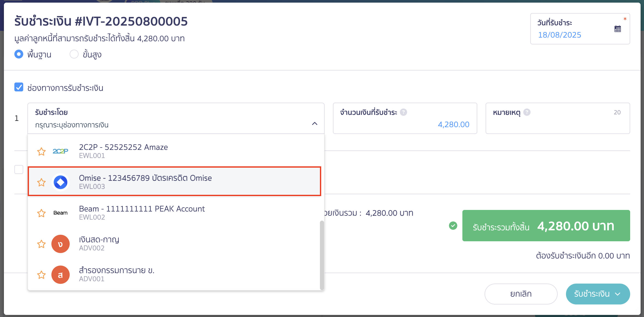Viewport: 644px width, 317px height.
Task: Click the star beside เงินสด-กาญ
Action: click(x=41, y=244)
